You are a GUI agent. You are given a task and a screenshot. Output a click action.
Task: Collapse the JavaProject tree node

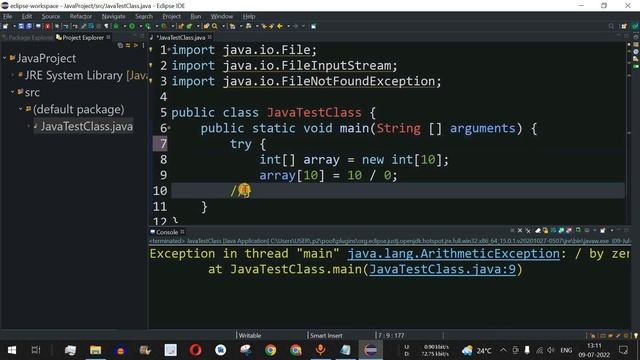[4, 58]
